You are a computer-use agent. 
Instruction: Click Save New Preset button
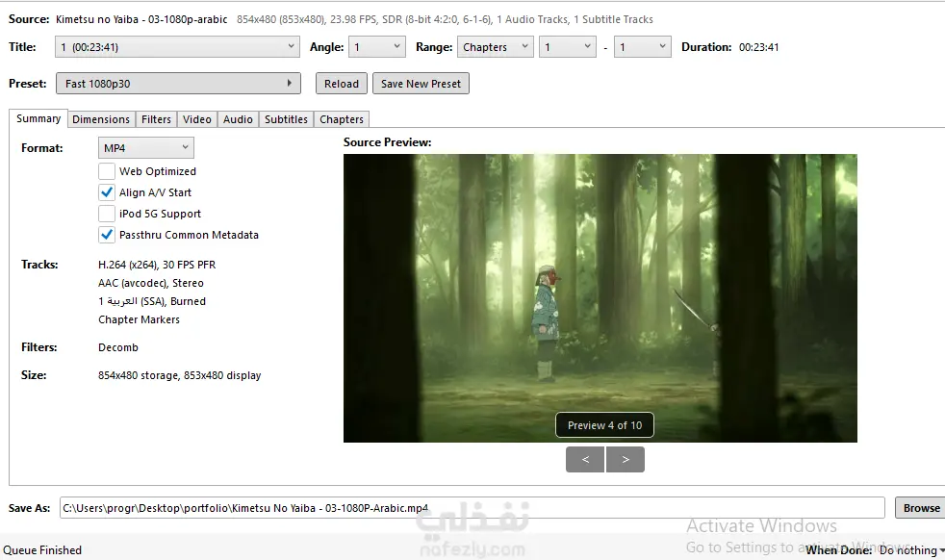421,84
